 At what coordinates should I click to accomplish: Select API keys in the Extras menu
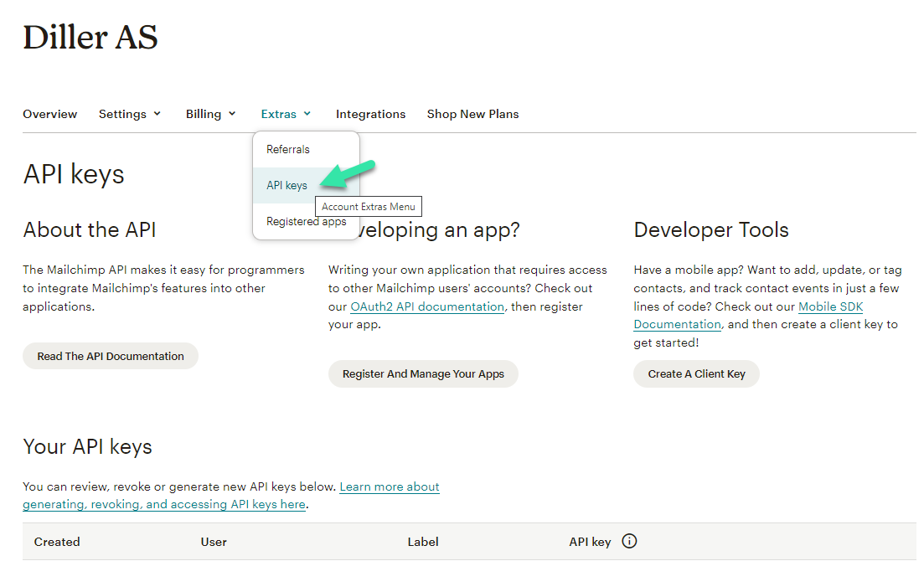pos(288,185)
